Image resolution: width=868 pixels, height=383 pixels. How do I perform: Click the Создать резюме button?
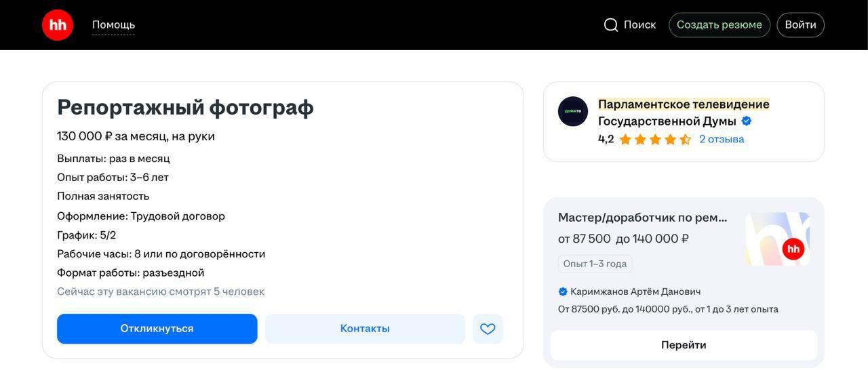pos(719,25)
